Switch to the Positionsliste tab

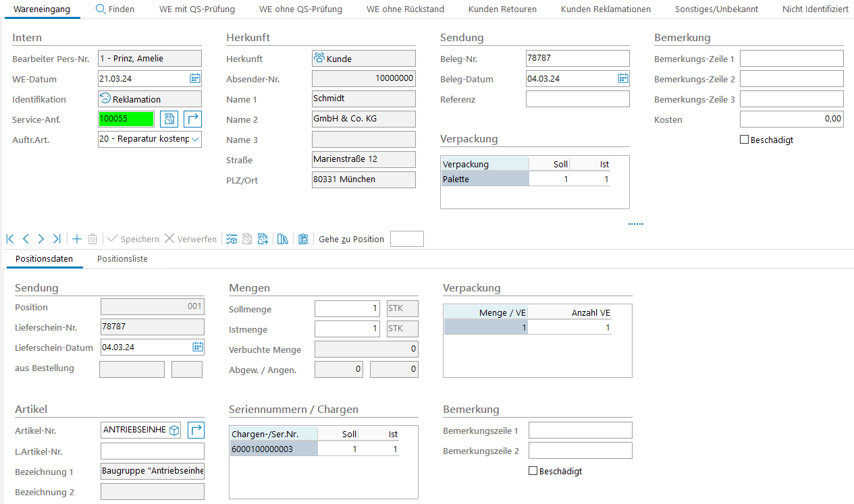pos(122,259)
